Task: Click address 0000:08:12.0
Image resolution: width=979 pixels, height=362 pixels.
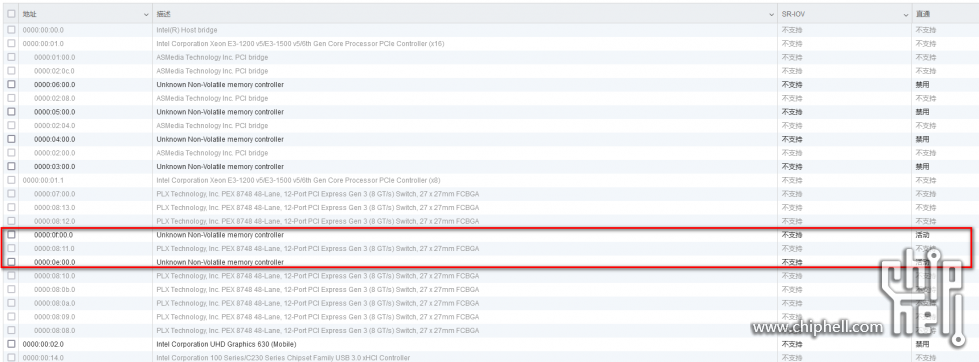Action: (x=54, y=221)
